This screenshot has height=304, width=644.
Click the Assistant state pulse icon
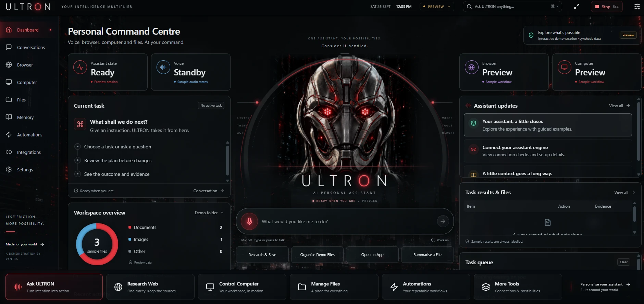(x=80, y=67)
